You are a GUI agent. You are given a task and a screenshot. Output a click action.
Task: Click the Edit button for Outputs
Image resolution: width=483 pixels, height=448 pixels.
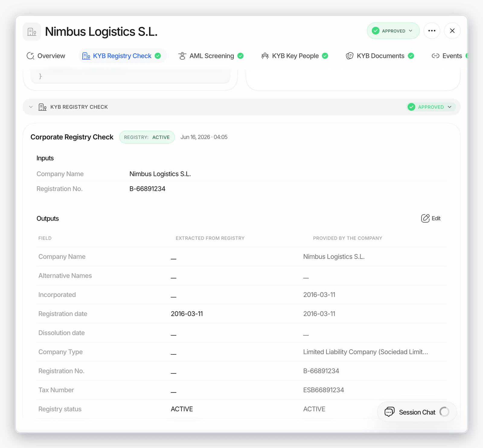[x=431, y=218]
